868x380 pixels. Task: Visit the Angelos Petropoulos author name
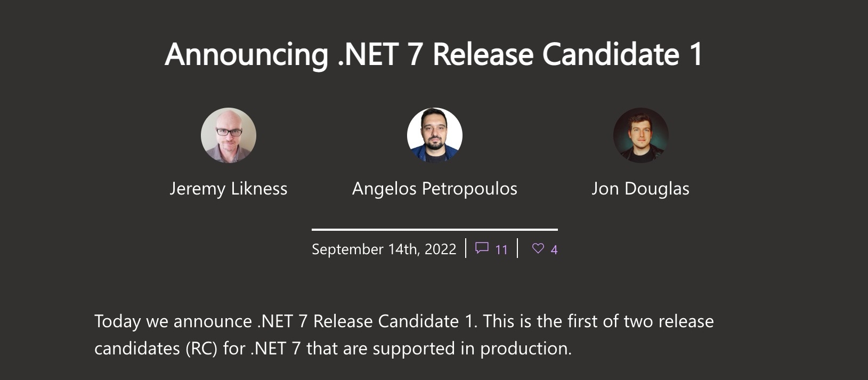tap(435, 189)
